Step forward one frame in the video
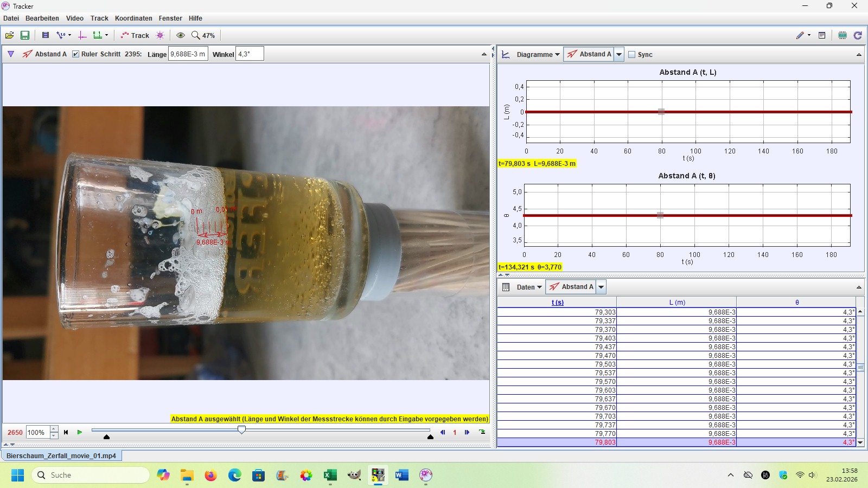The image size is (868, 488). click(x=467, y=432)
